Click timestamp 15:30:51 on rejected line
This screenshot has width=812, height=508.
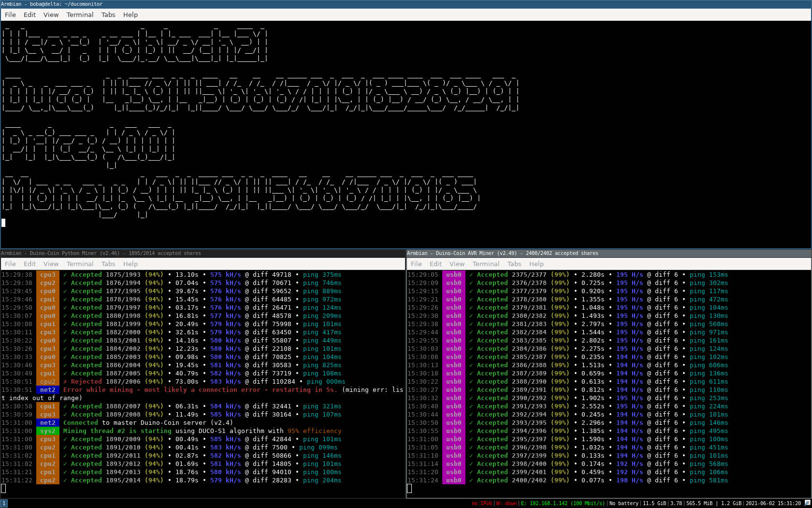(x=17, y=382)
